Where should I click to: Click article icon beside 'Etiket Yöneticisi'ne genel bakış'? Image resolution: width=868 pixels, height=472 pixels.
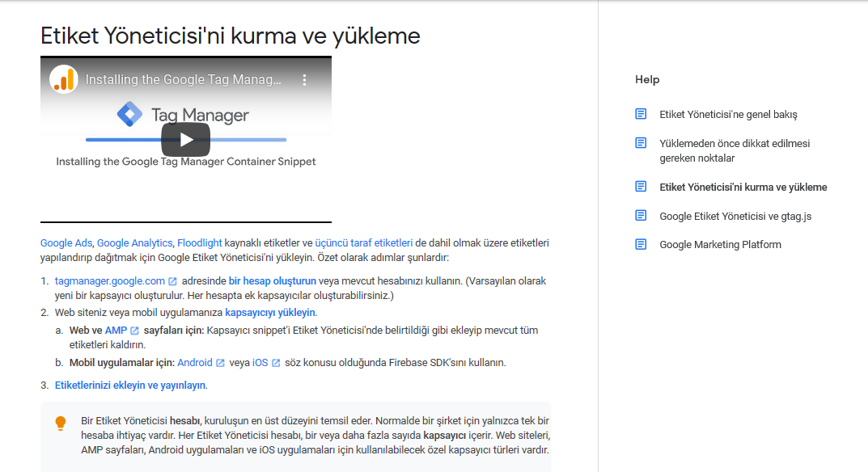click(x=641, y=114)
